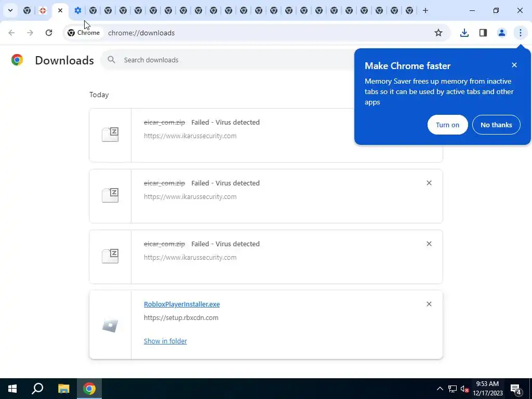The height and width of the screenshot is (399, 532).
Task: Close the active Downloads tab
Action: click(x=60, y=10)
